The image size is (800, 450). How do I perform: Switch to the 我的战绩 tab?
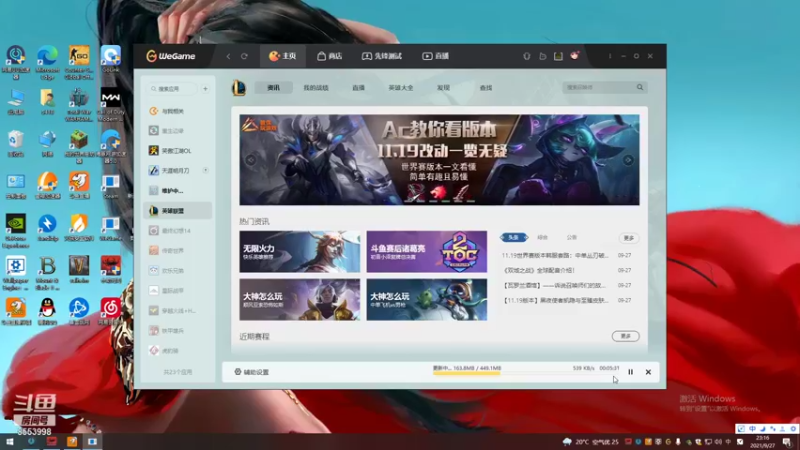tap(316, 88)
